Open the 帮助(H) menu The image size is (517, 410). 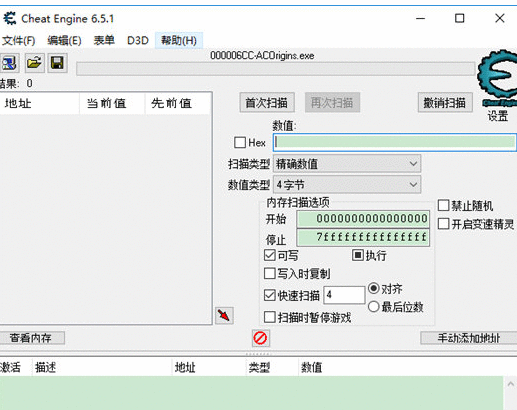pos(179,41)
